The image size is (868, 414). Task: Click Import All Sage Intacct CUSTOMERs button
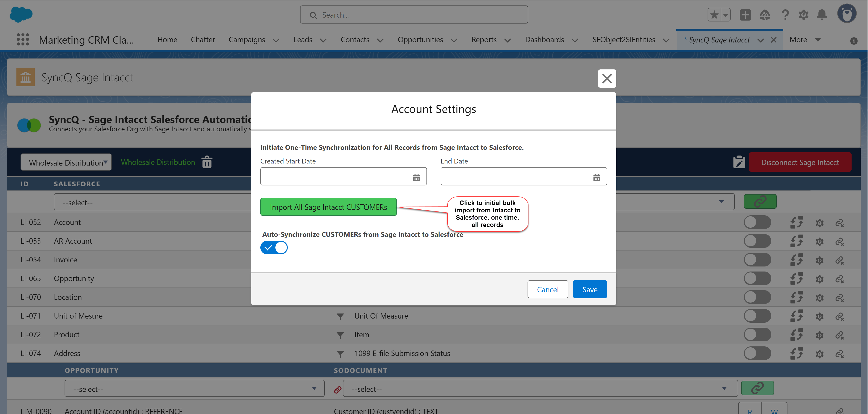pyautogui.click(x=328, y=207)
